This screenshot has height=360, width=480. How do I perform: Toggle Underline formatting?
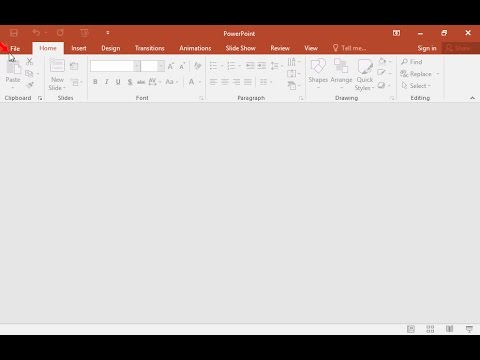coord(118,82)
